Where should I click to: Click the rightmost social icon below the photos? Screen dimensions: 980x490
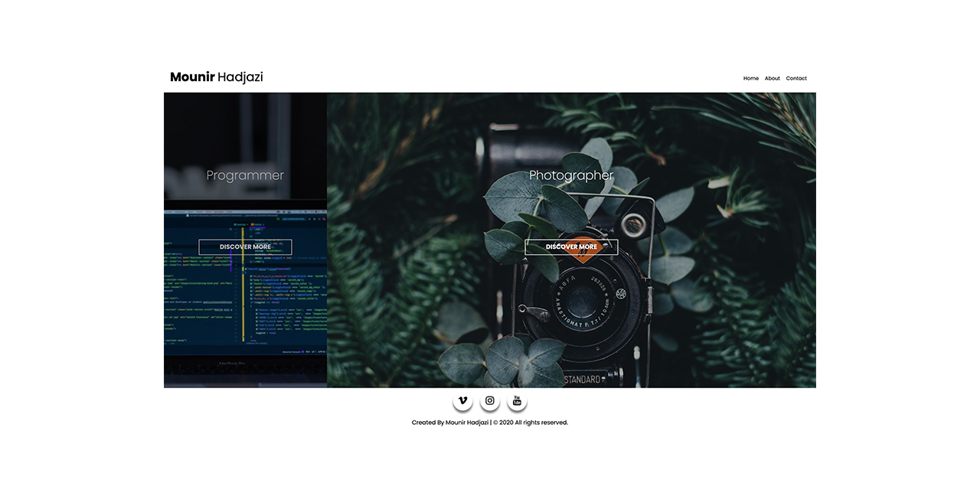click(x=517, y=400)
